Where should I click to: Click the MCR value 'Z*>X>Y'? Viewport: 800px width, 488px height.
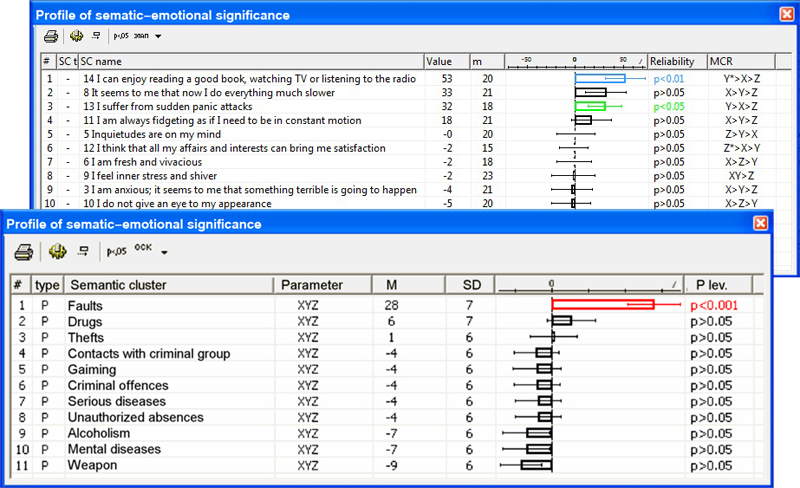(x=741, y=148)
